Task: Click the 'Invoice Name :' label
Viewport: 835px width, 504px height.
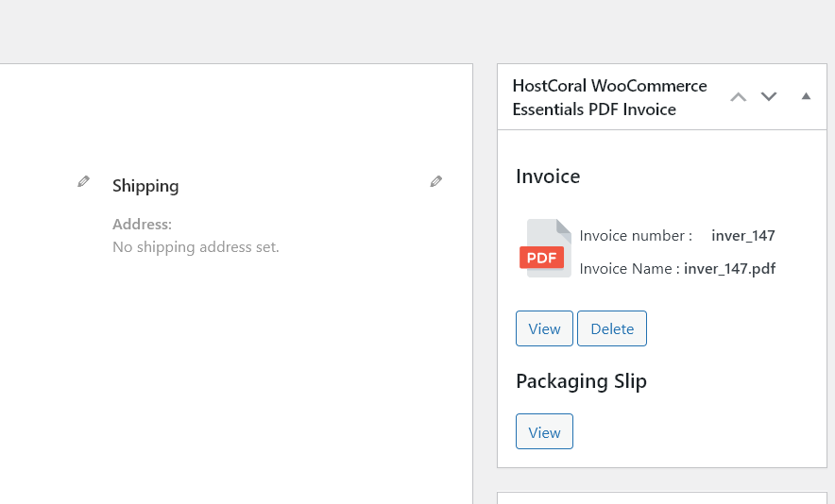Action: pos(629,269)
